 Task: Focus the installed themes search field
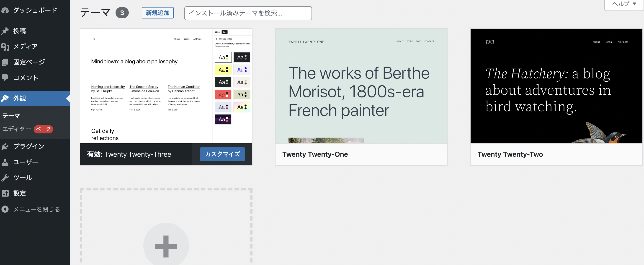248,13
